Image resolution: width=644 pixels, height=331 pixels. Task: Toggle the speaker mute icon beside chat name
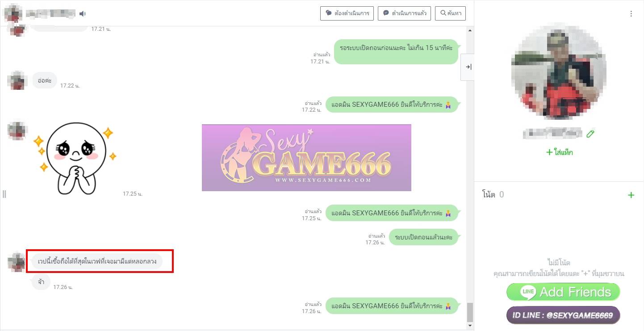point(83,14)
